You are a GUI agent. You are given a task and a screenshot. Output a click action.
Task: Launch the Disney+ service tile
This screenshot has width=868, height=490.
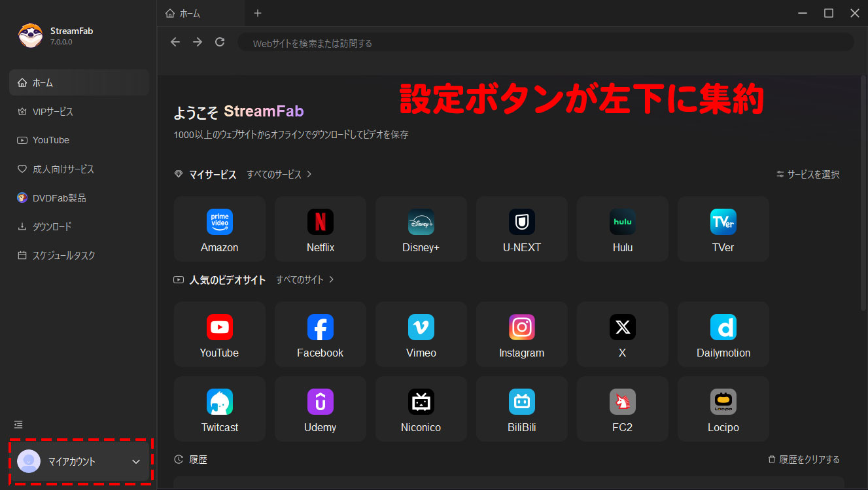pos(421,228)
